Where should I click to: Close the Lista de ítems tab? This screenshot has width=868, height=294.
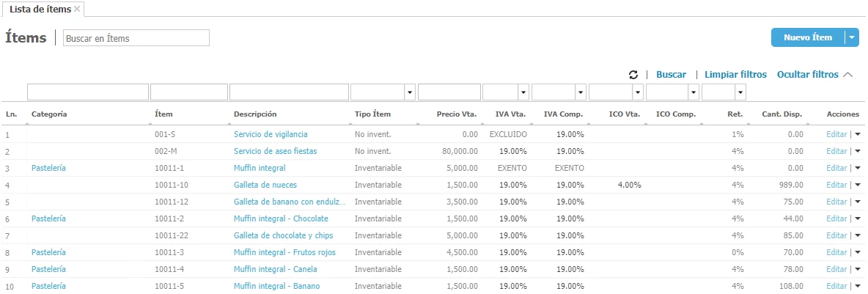77,9
